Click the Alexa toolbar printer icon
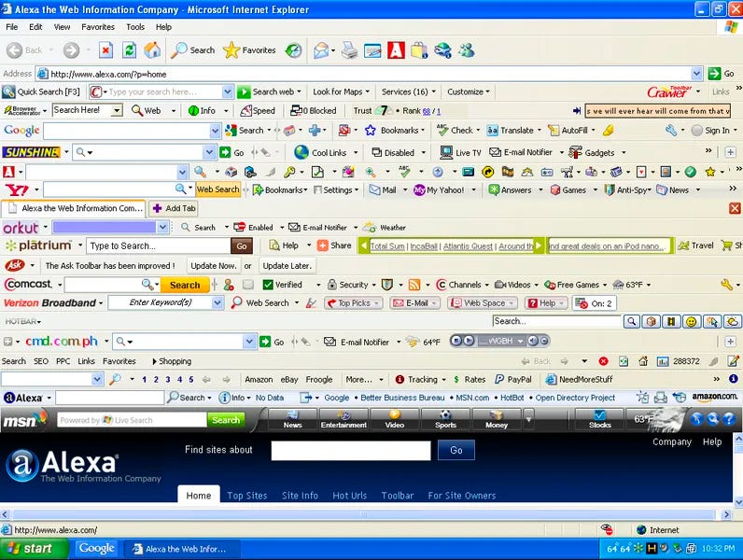 [661, 398]
